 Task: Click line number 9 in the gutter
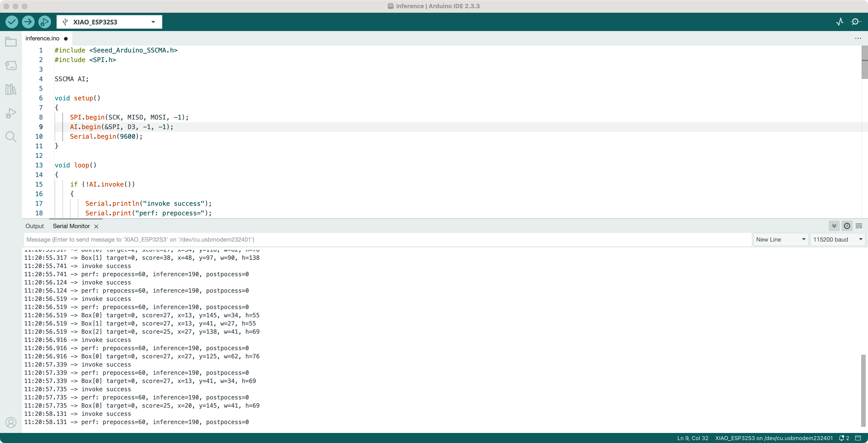pos(41,127)
